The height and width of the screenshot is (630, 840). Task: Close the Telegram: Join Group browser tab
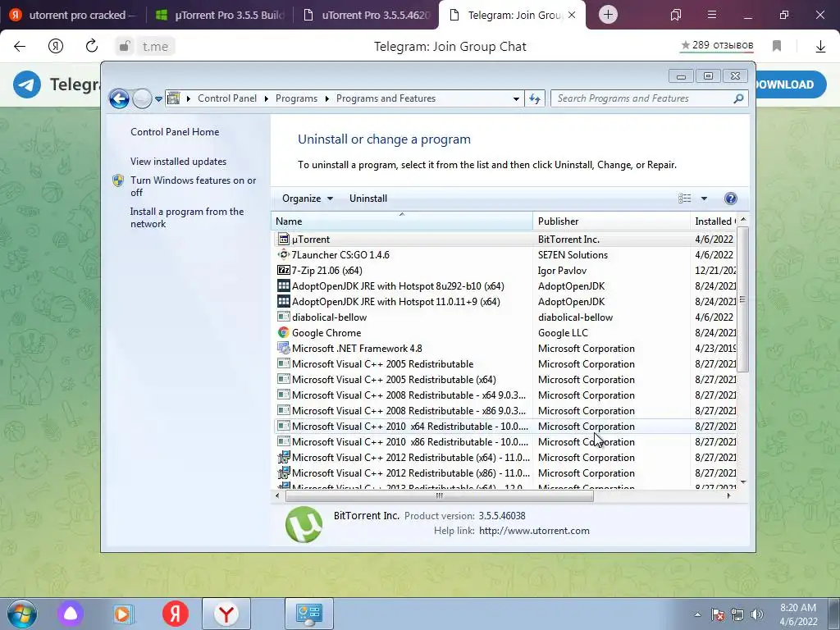pos(572,15)
